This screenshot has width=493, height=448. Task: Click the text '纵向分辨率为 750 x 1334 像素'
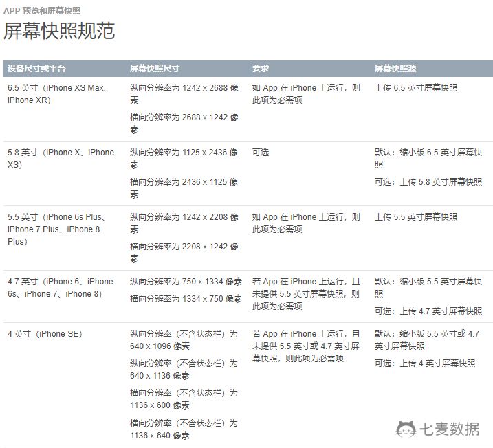[x=186, y=282]
